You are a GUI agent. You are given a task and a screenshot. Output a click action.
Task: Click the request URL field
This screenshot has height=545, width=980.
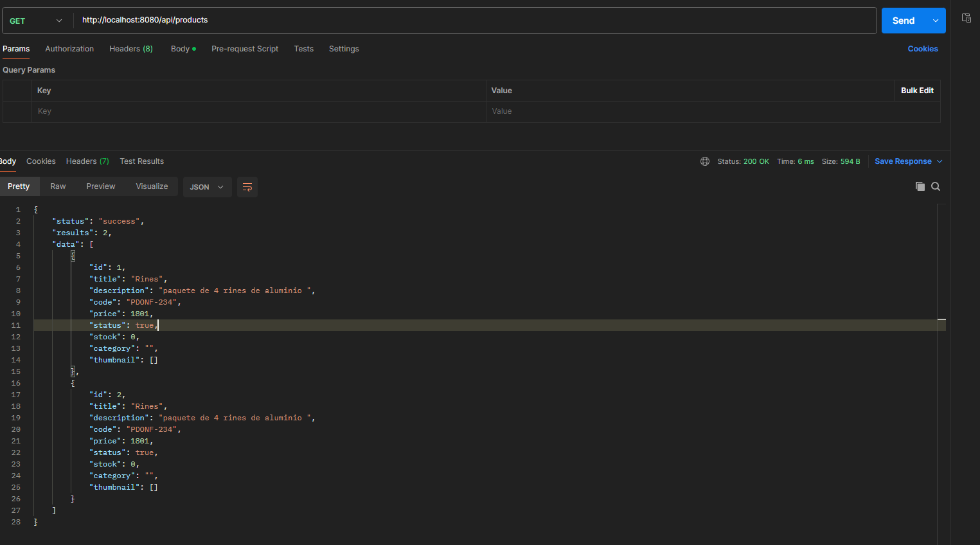[475, 21]
